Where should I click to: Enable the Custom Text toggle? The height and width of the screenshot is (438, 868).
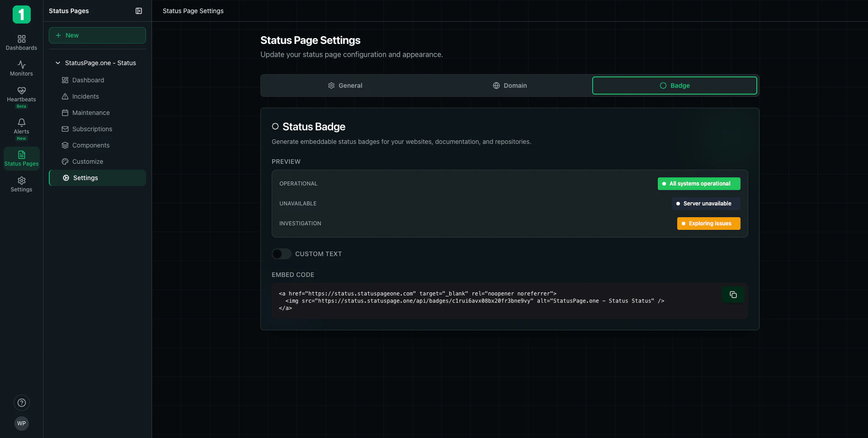281,254
